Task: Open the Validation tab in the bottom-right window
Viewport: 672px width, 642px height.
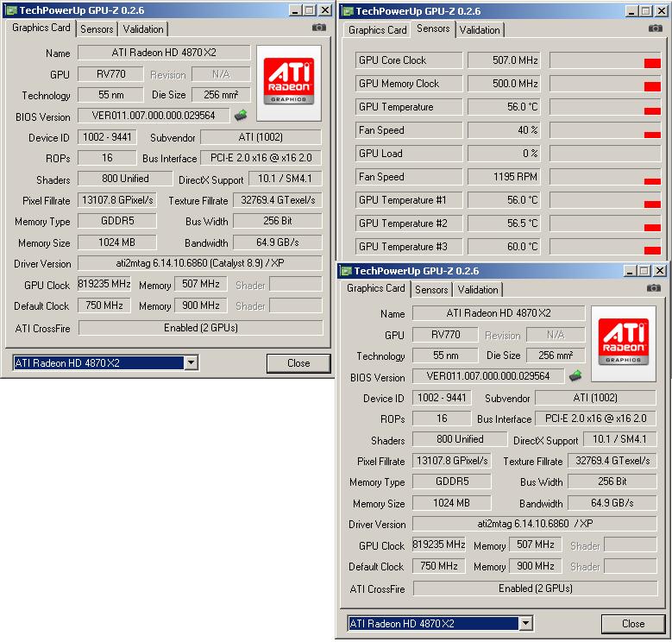Action: click(x=478, y=290)
